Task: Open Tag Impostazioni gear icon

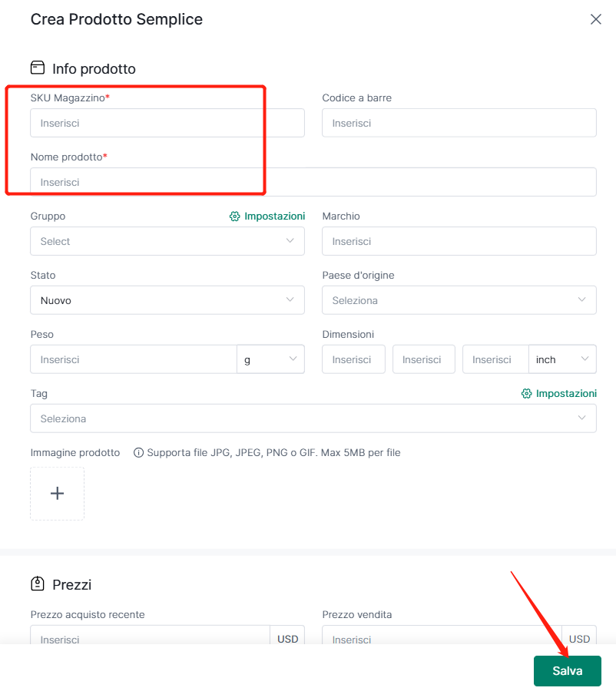Action: tap(526, 394)
